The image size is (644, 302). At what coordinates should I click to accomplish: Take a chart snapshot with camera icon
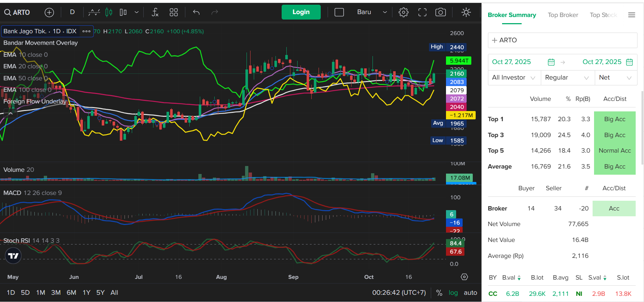[440, 13]
